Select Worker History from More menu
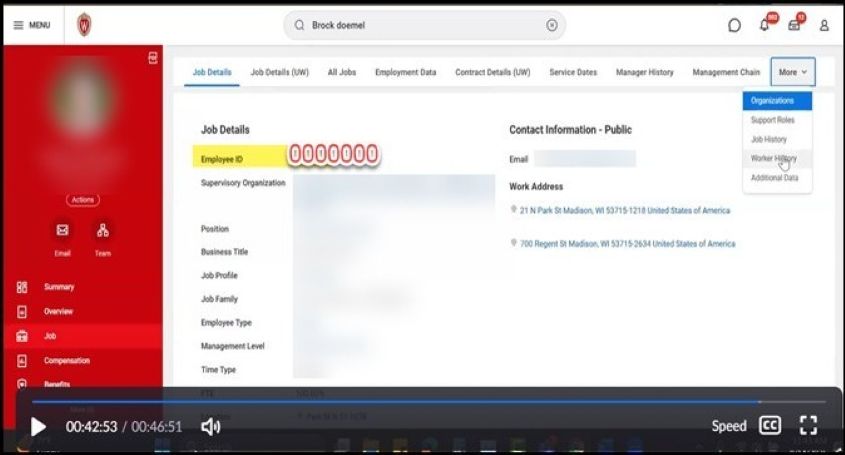This screenshot has height=455, width=845. [773, 158]
